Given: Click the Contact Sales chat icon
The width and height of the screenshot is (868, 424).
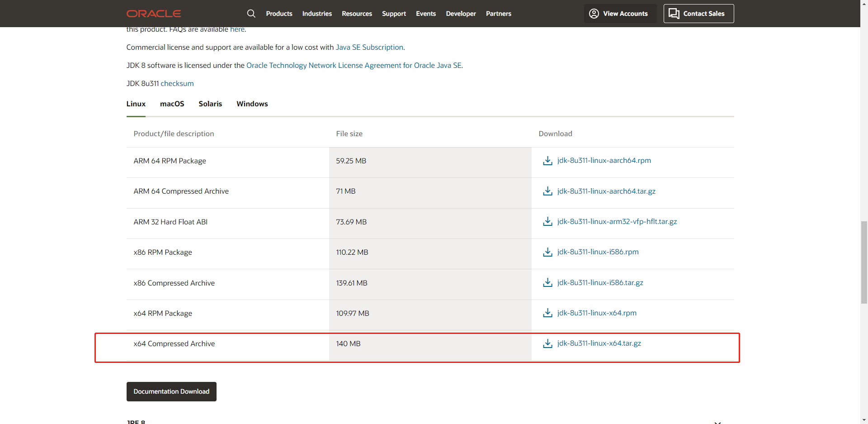Looking at the screenshot, I should tap(674, 14).
